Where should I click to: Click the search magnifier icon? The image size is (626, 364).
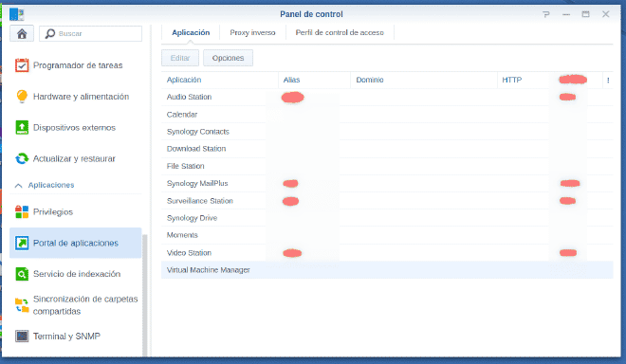(x=50, y=33)
